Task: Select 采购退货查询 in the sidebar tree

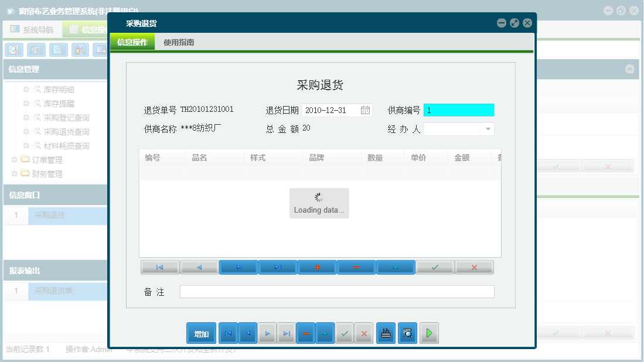Action: pyautogui.click(x=67, y=131)
